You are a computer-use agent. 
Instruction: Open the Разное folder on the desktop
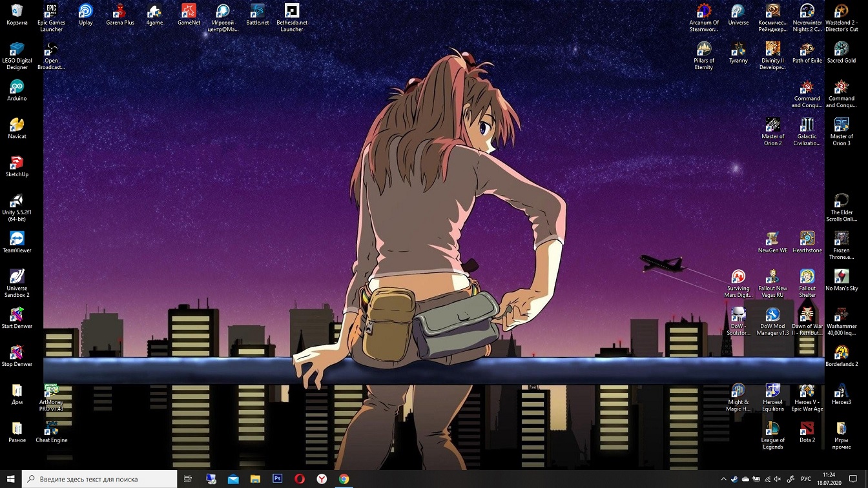pos(17,432)
